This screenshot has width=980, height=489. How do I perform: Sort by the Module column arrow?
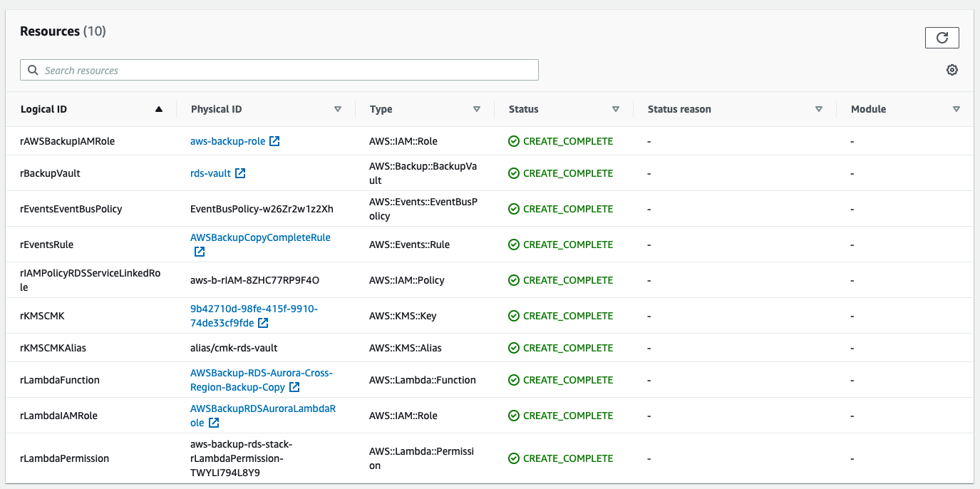coord(956,110)
